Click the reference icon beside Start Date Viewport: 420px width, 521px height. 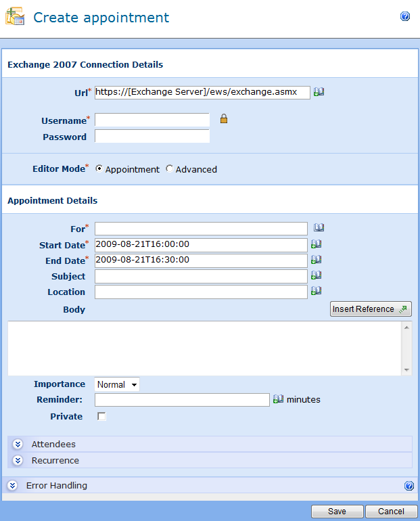point(316,244)
